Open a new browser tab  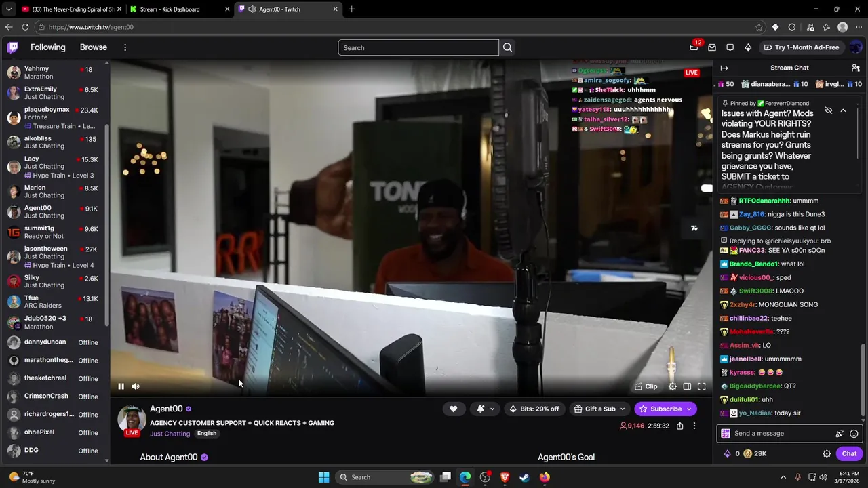351,9
